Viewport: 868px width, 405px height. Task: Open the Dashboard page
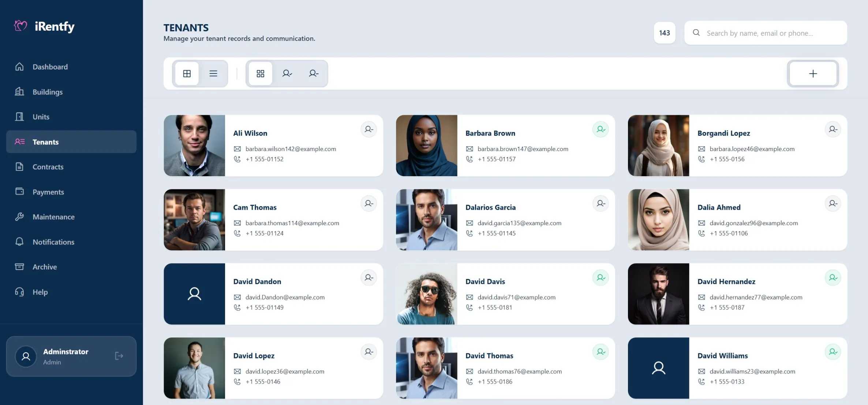[71, 67]
